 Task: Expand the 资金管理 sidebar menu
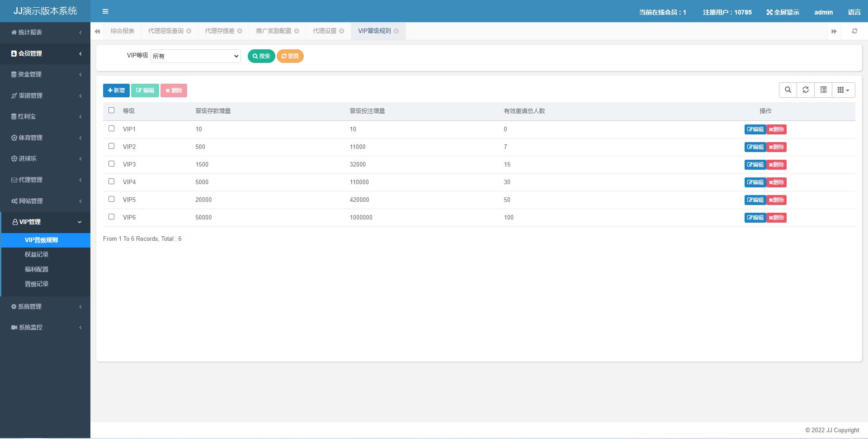45,74
